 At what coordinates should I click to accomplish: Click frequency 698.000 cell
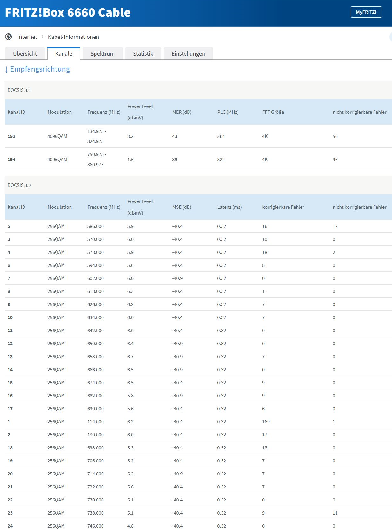(x=96, y=448)
